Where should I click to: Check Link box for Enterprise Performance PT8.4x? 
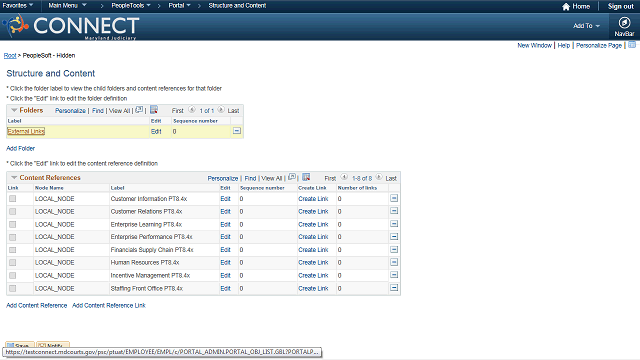pyautogui.click(x=13, y=237)
